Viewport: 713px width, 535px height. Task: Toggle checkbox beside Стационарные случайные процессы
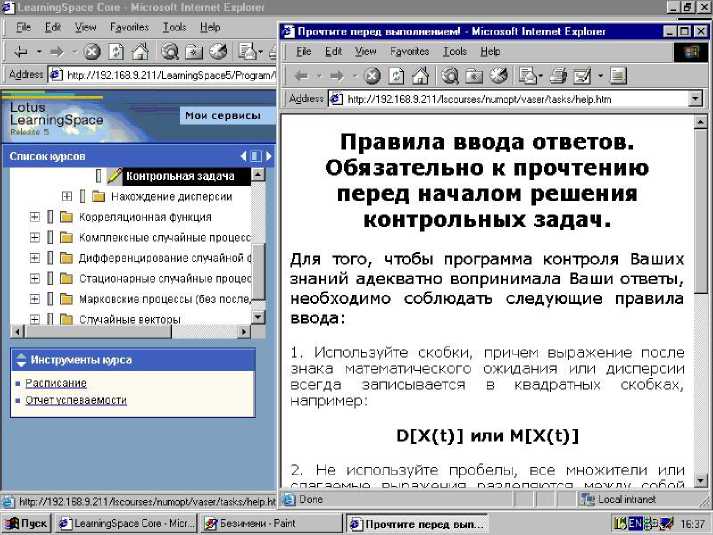(x=50, y=278)
